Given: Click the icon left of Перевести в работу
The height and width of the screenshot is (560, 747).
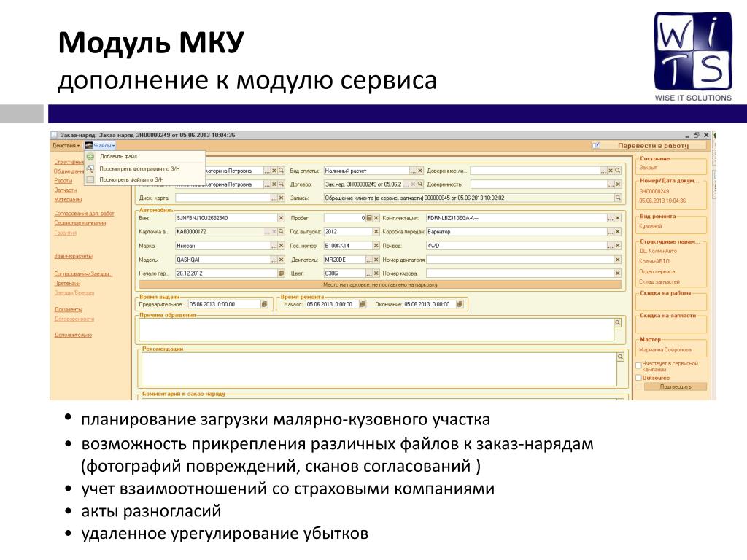Looking at the screenshot, I should [x=596, y=145].
